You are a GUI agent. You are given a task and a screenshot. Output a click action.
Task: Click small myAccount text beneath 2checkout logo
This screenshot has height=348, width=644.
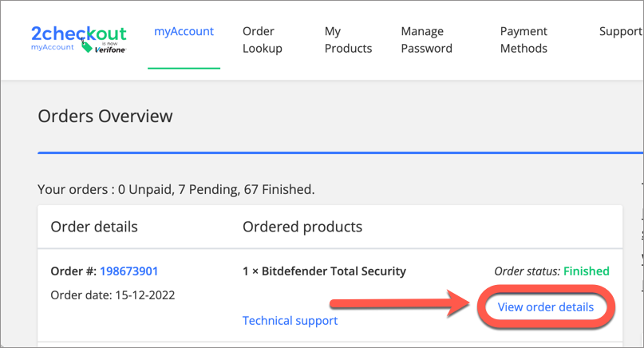53,47
